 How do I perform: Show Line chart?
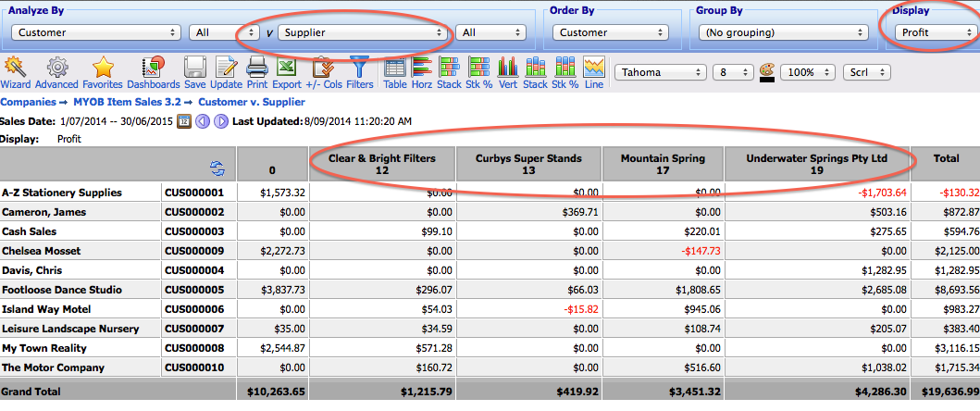pos(594,72)
